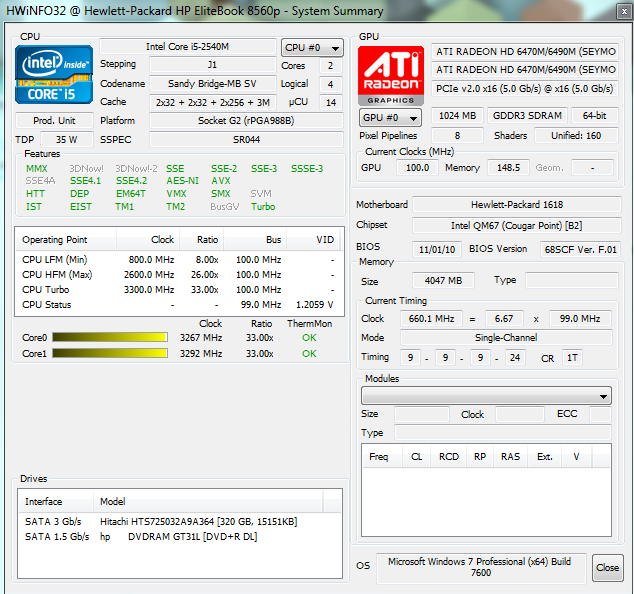634x594 pixels.
Task: Click the 1024 MB video memory field
Action: point(457,116)
